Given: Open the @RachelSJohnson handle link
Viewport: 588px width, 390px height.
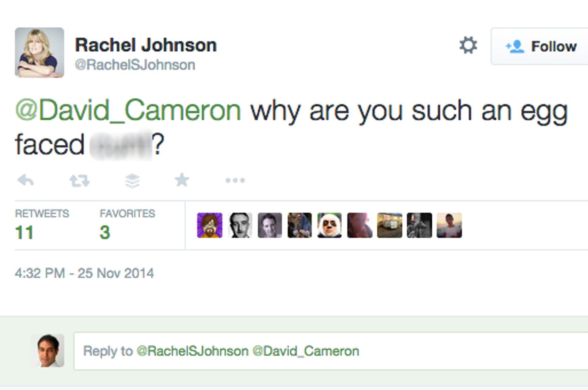Looking at the screenshot, I should pos(135,65).
